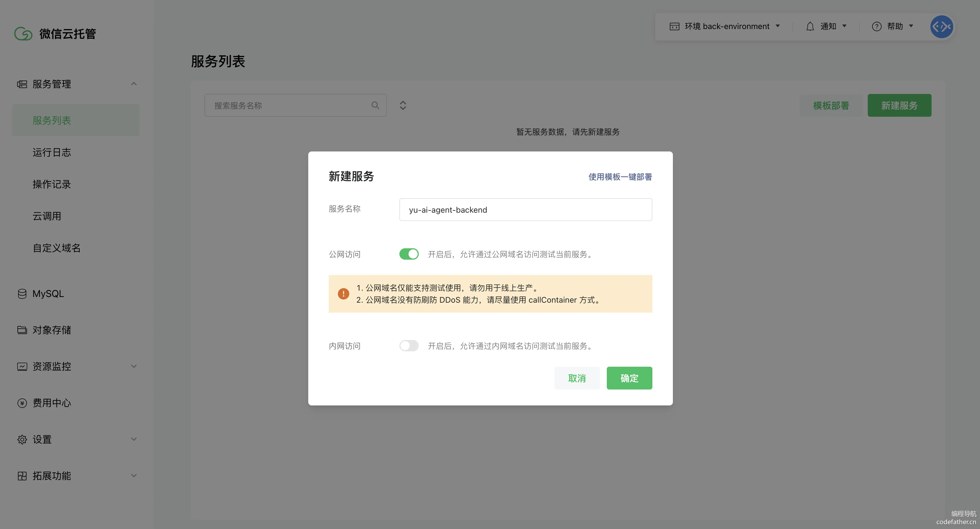Click the DDoS callContainer warning line
Image resolution: width=980 pixels, height=529 pixels.
click(479, 300)
